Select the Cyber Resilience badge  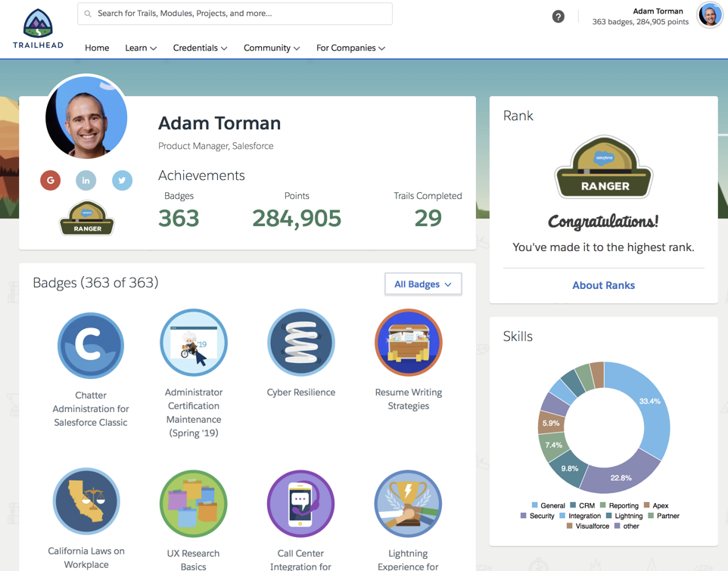[300, 343]
